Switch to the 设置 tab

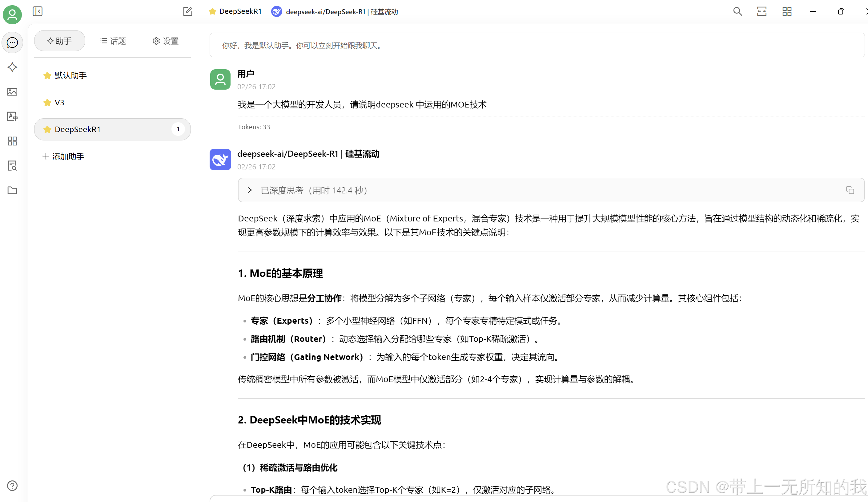click(x=165, y=41)
